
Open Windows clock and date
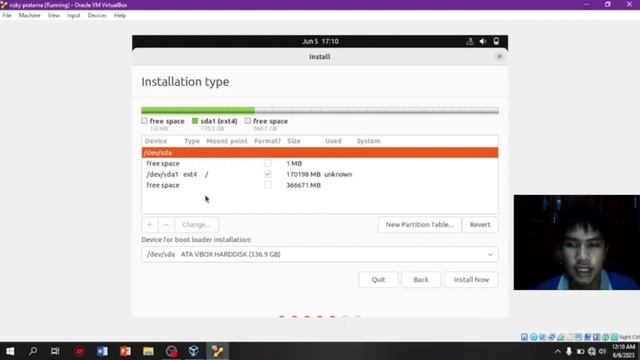coord(623,351)
